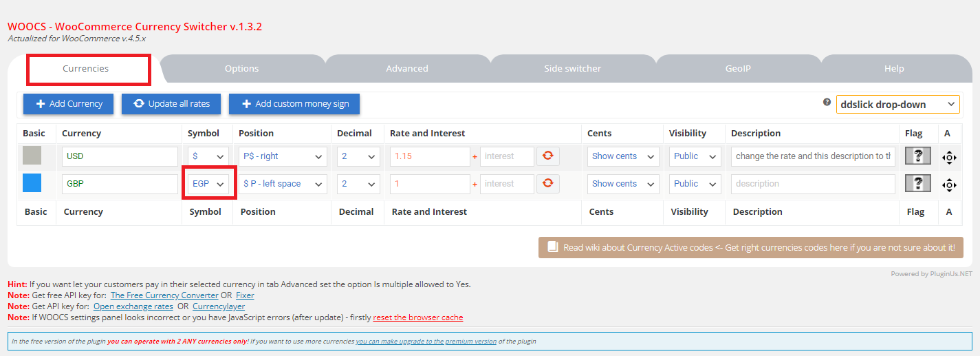
Task: Open the GBP Visibility dropdown
Action: click(695, 184)
